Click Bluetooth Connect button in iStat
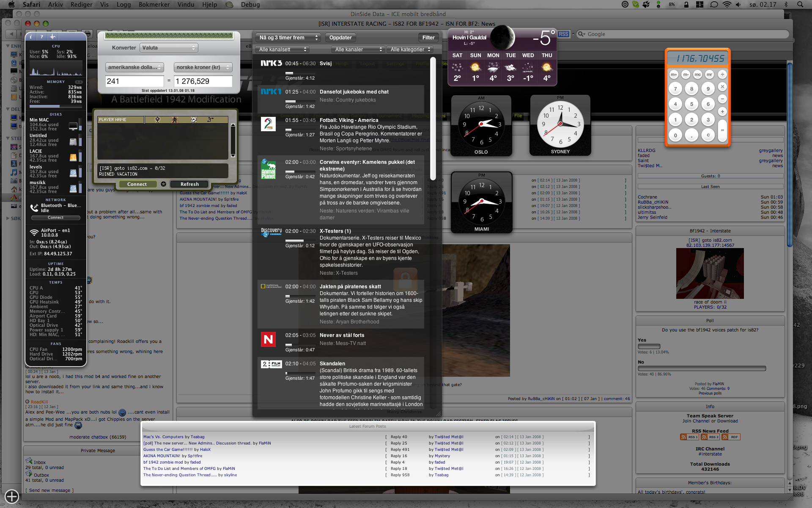Image resolution: width=812 pixels, height=508 pixels. tap(55, 218)
